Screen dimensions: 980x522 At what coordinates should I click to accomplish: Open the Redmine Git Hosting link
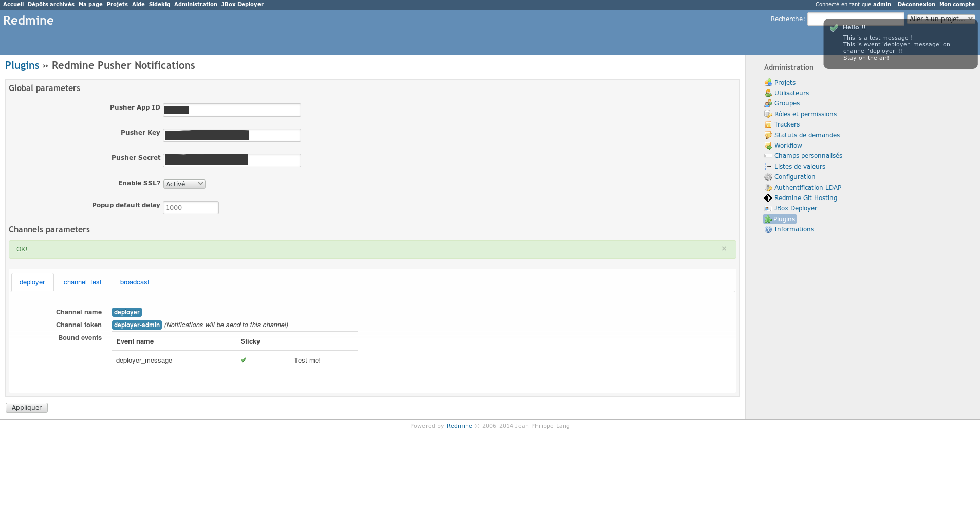[x=806, y=198]
